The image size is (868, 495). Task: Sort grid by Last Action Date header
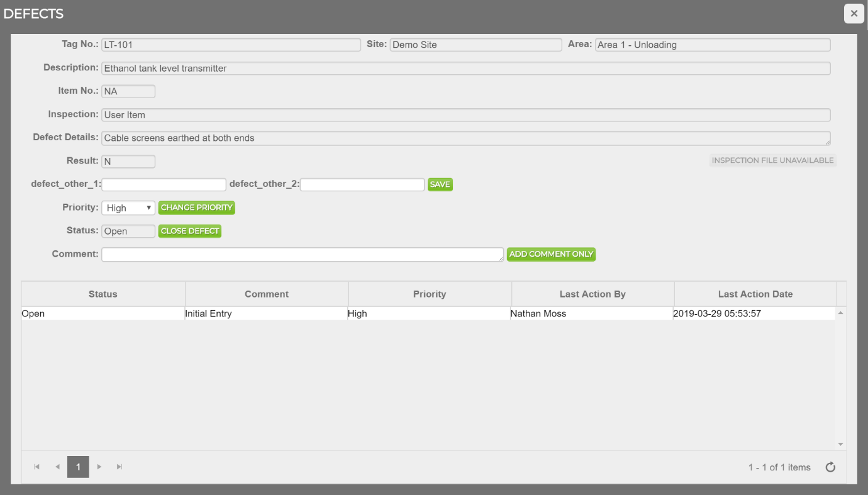(755, 294)
